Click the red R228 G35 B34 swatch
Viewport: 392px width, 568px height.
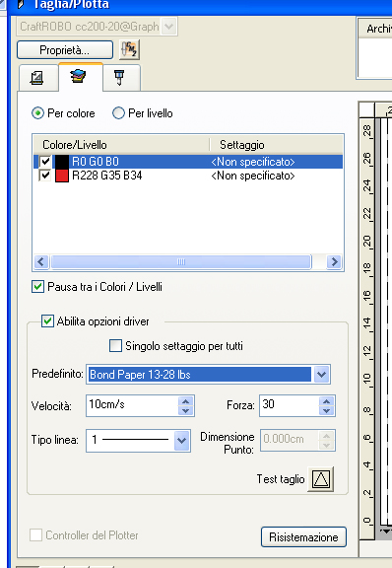62,176
